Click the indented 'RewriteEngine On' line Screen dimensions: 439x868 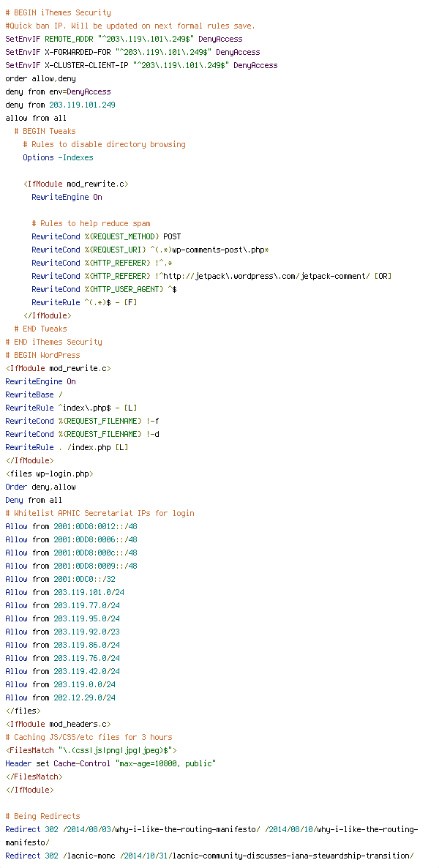tap(67, 197)
